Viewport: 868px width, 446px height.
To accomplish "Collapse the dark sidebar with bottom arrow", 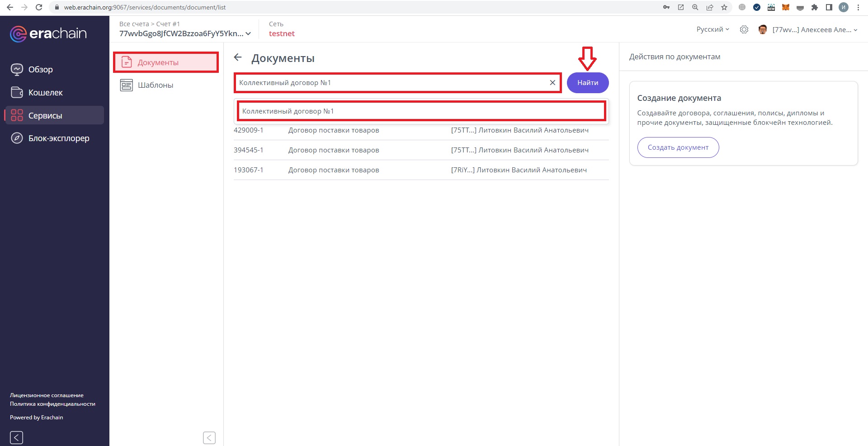I will click(x=16, y=437).
